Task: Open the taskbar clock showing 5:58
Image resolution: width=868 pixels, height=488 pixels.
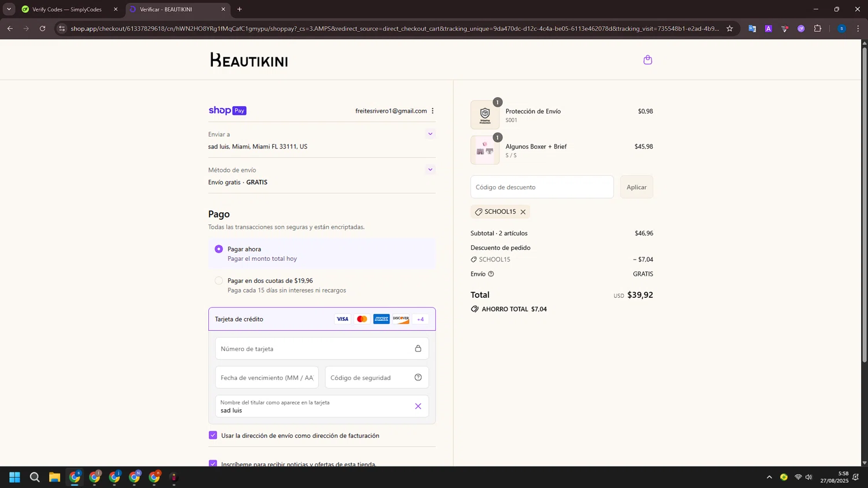Action: pos(834,477)
